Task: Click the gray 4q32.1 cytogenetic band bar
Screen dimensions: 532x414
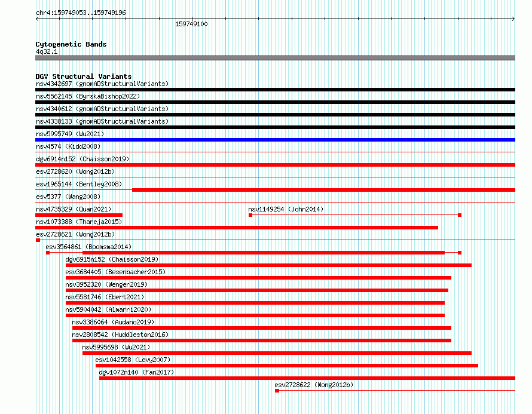Action: (x=275, y=58)
